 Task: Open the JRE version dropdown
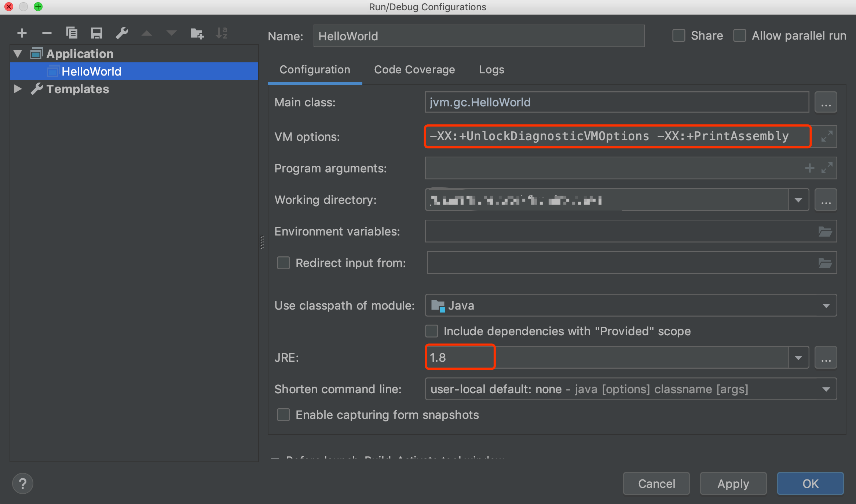798,357
